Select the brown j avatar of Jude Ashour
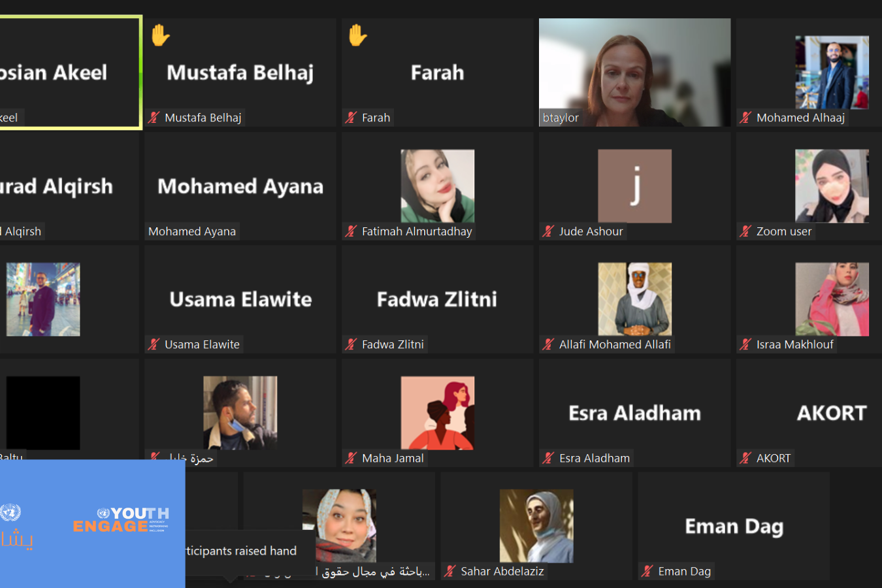 click(634, 186)
